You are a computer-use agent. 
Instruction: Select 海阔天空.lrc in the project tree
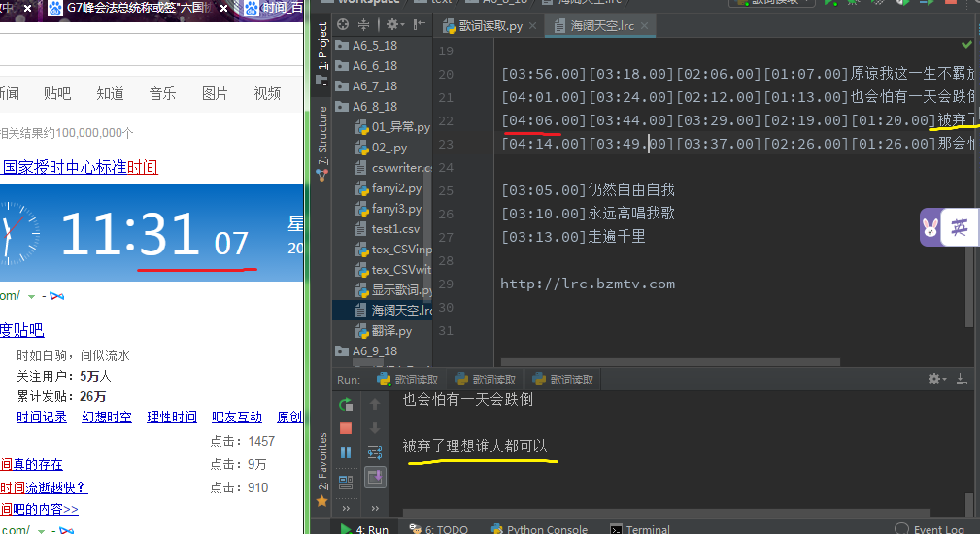tap(393, 311)
